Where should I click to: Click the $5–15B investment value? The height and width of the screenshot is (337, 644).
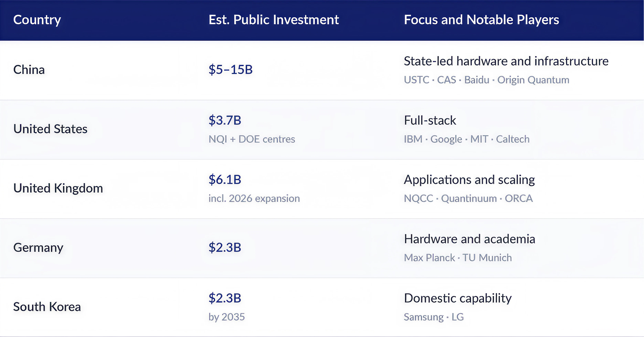click(x=230, y=70)
